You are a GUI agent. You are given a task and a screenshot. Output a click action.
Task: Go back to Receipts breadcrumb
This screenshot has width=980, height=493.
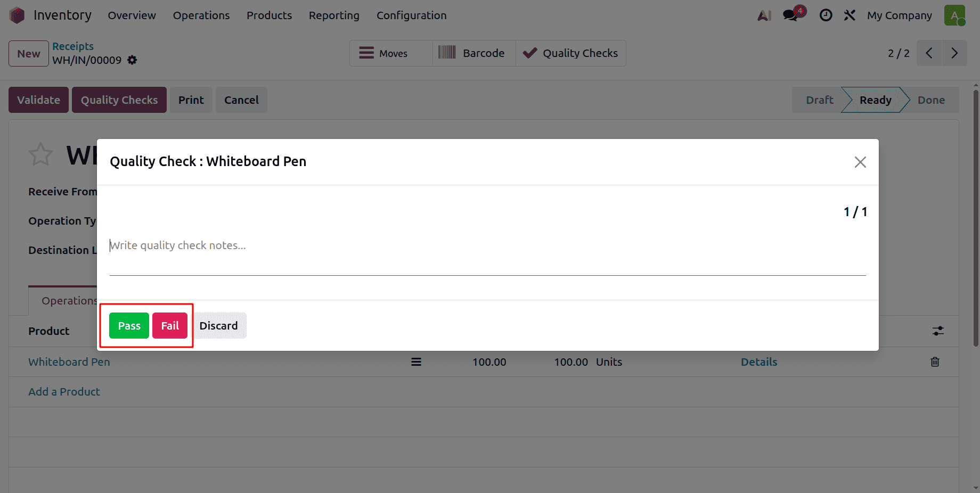73,46
